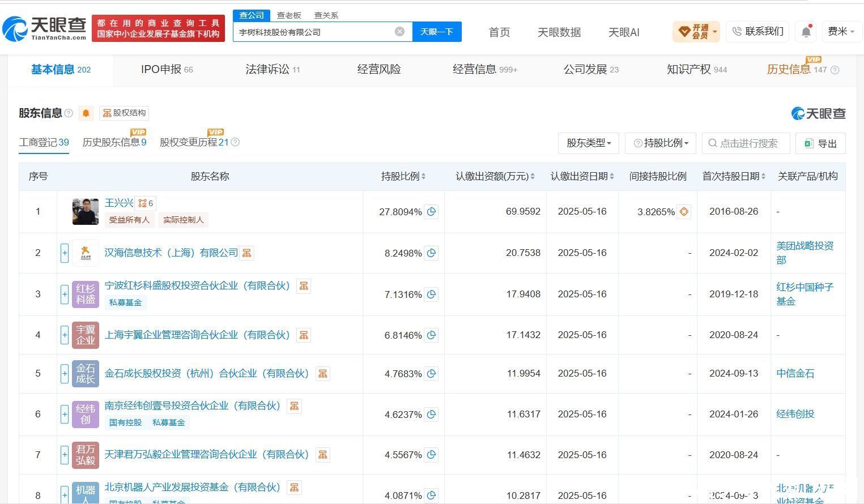Open pie chart icon beside 4.7683%

point(431,374)
